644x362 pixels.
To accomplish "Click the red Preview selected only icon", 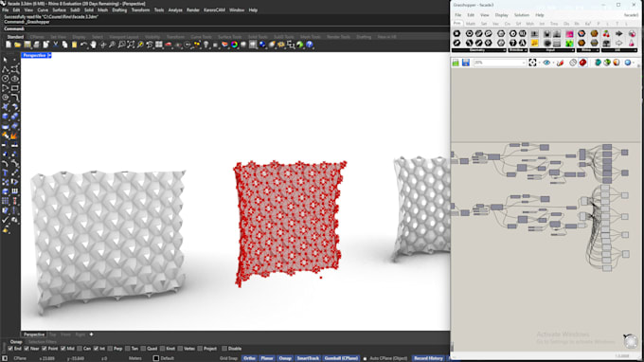I will click(582, 63).
